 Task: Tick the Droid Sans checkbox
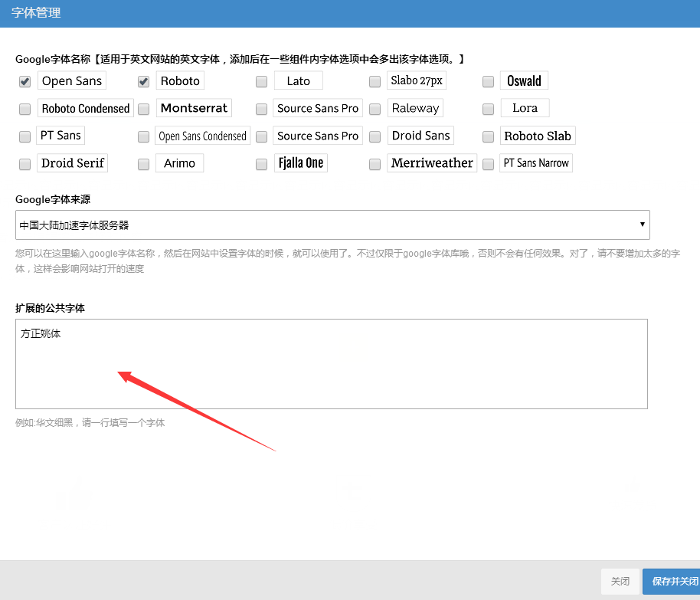[375, 136]
